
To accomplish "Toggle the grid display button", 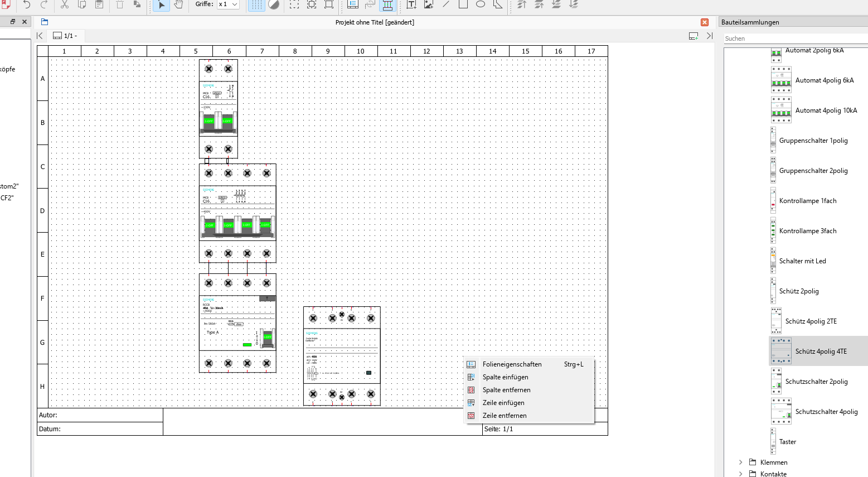I will [256, 5].
